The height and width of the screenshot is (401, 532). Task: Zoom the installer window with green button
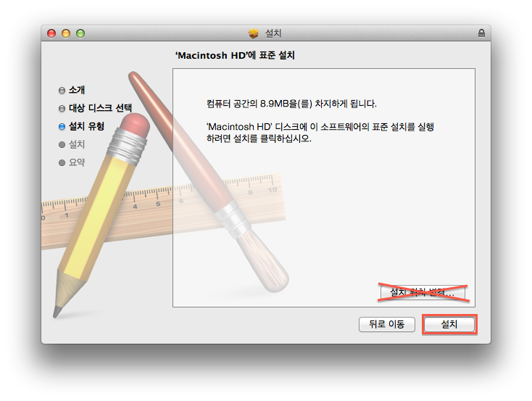tap(80, 33)
